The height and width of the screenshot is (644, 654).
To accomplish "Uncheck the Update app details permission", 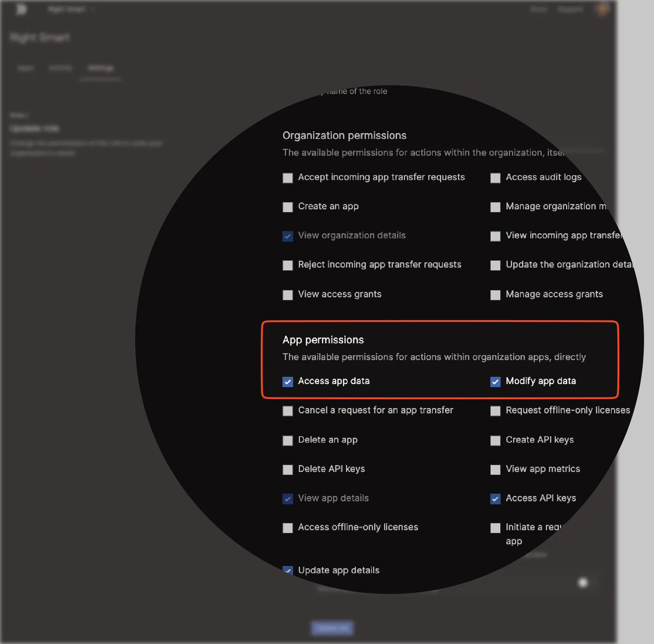I will pyautogui.click(x=288, y=571).
